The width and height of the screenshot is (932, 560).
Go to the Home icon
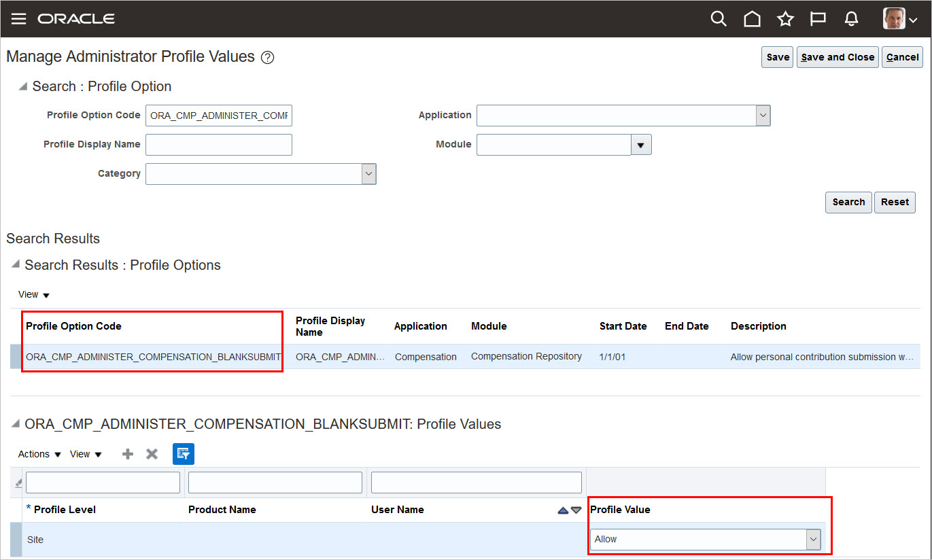click(752, 19)
